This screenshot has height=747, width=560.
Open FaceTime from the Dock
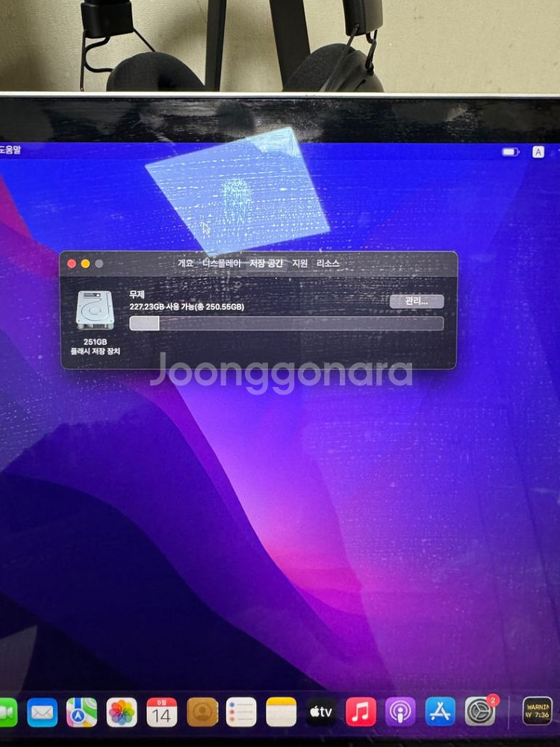coord(7,712)
